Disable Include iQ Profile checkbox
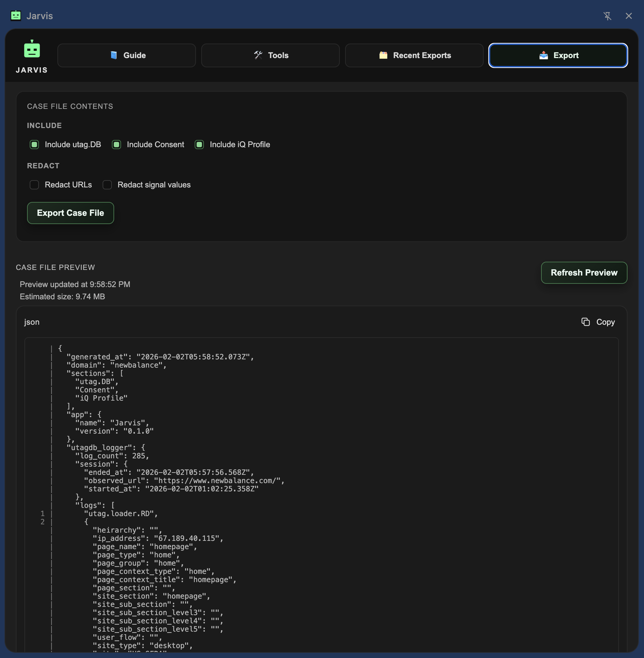 (x=199, y=145)
